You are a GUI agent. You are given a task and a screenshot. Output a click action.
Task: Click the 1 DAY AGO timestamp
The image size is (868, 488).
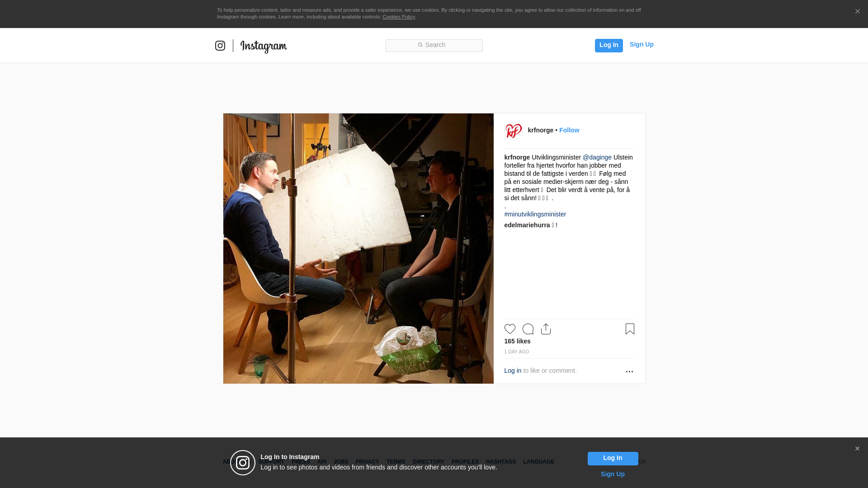517,352
